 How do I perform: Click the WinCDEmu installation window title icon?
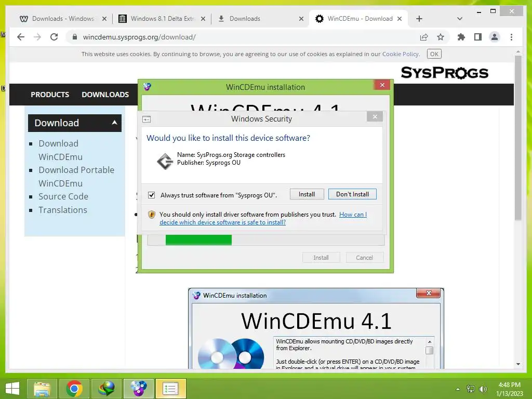pos(147,87)
